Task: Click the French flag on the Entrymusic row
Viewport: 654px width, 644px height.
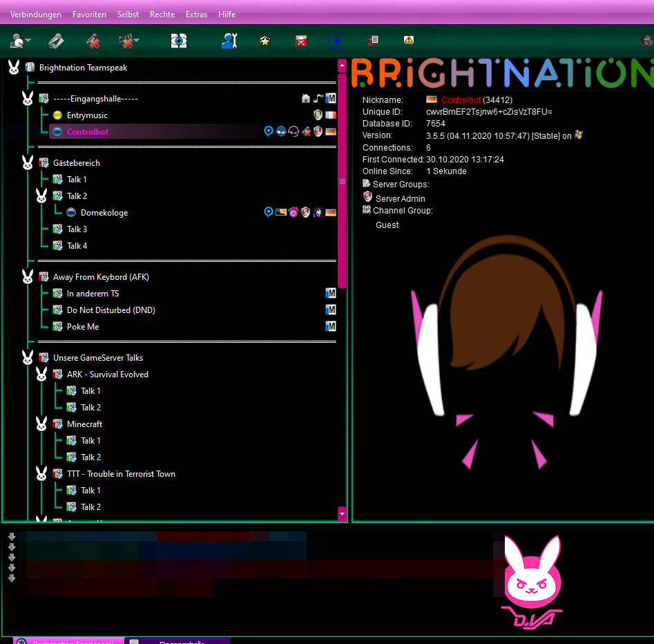Action: click(x=331, y=115)
